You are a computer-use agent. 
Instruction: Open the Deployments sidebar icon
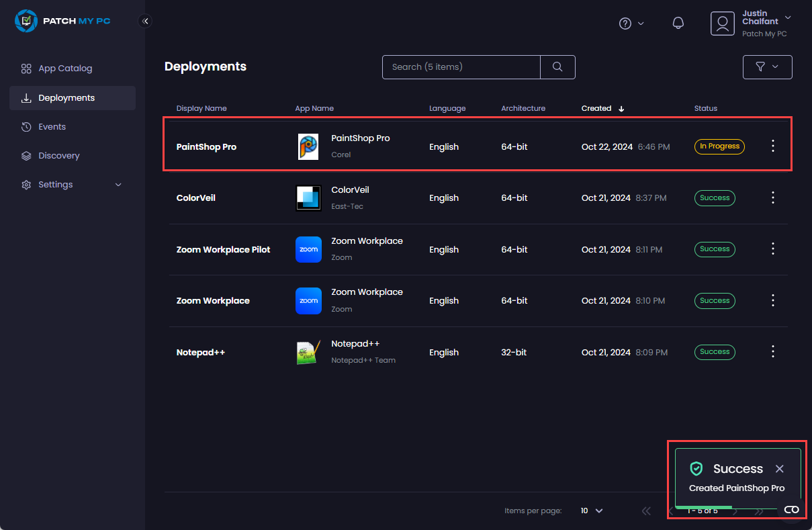coord(26,97)
